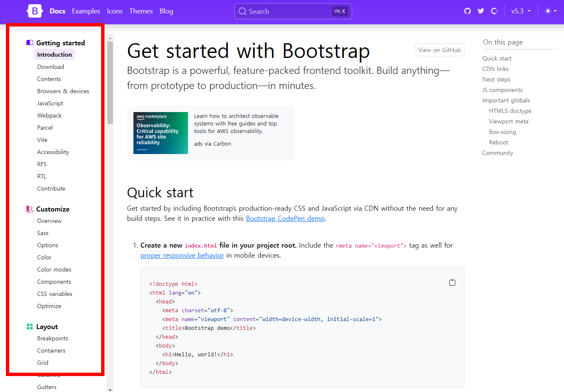Open the CSS variables sidebar page
564x392 pixels.
55,294
